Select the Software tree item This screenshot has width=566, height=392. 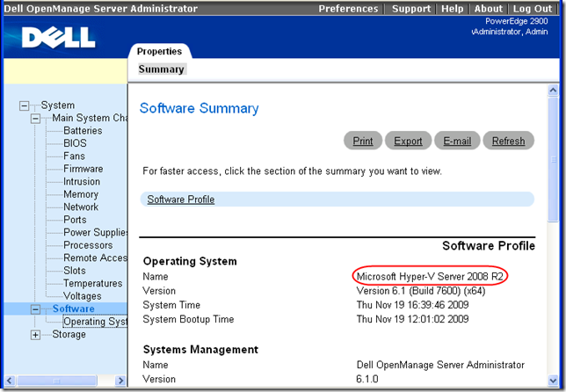[73, 309]
